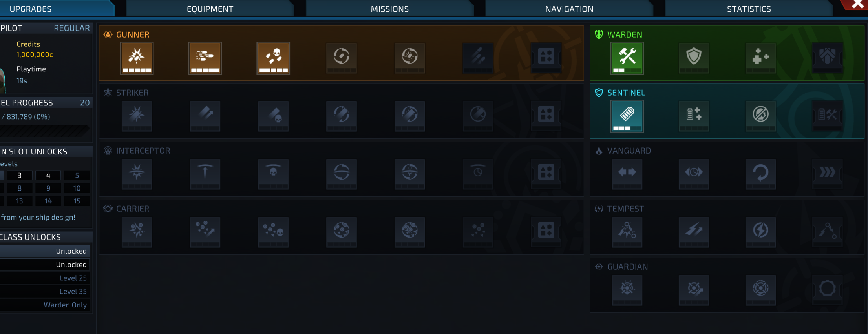
Task: Choose the Warden repair tools upgrade
Action: 627,58
